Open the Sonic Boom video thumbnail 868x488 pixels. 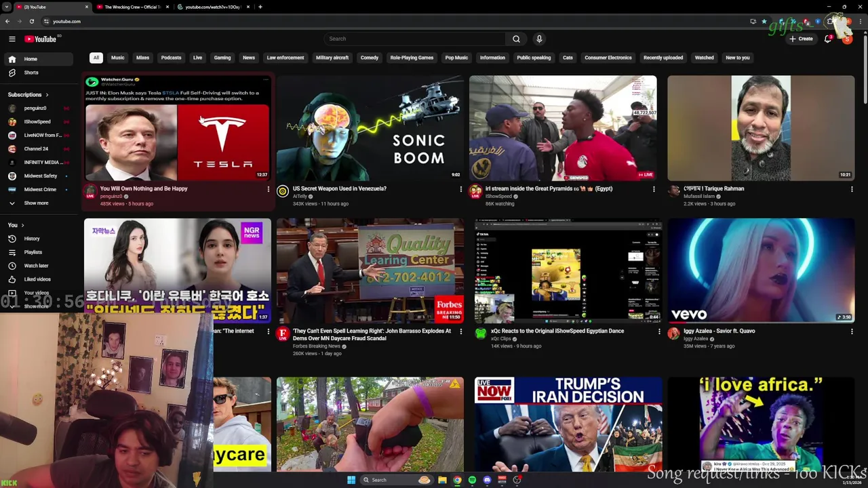(x=370, y=128)
